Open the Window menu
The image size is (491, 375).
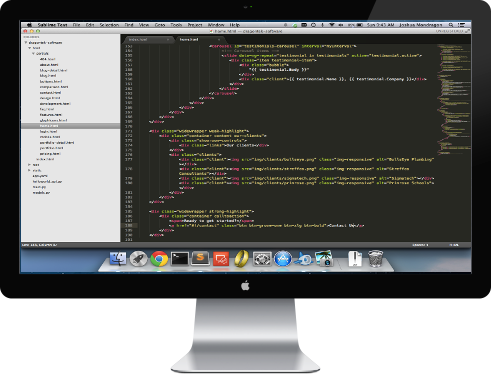[216, 25]
